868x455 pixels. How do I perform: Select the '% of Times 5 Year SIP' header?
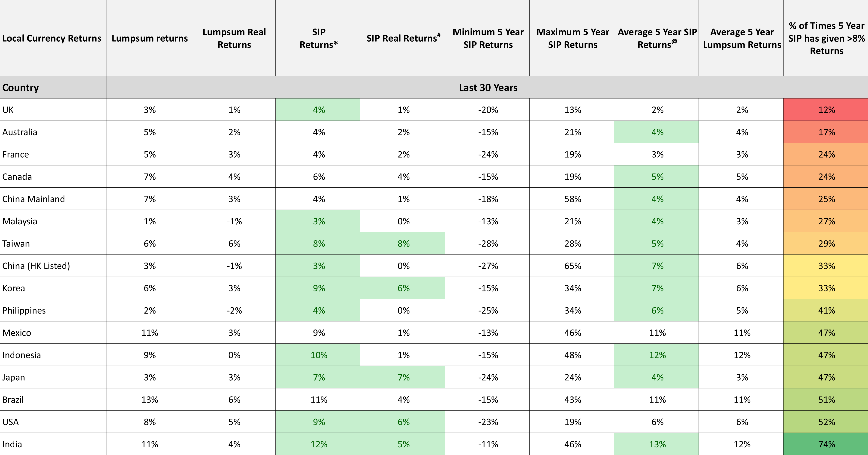click(826, 38)
